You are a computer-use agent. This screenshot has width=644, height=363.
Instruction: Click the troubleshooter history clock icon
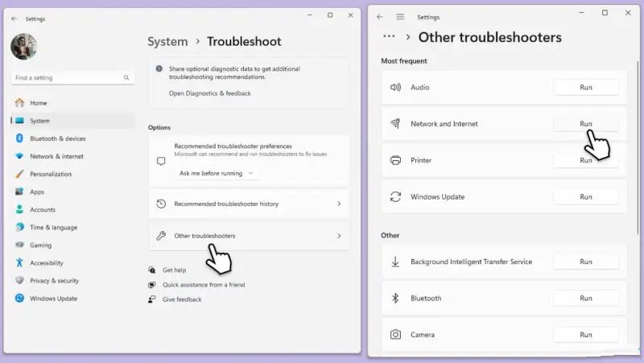pos(161,204)
